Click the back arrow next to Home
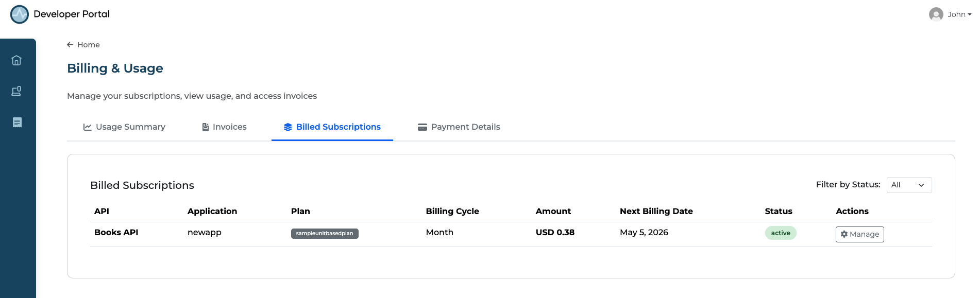 70,45
